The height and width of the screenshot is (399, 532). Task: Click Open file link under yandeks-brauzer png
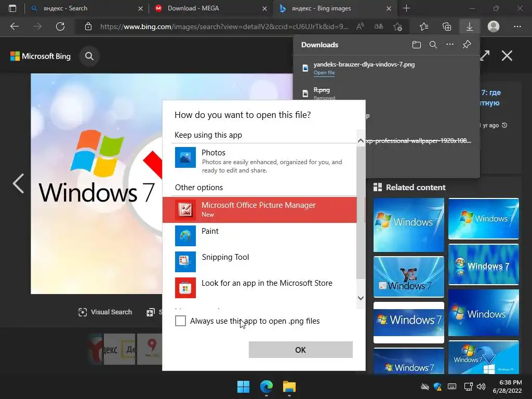pos(324,73)
